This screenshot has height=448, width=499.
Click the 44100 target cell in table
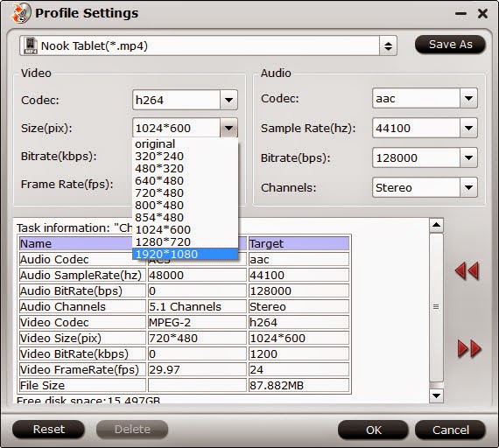[299, 276]
